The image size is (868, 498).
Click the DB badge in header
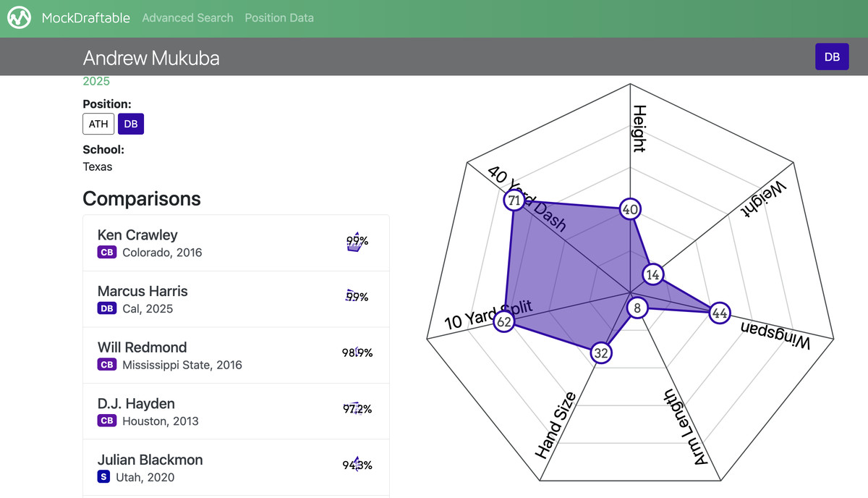tap(832, 56)
